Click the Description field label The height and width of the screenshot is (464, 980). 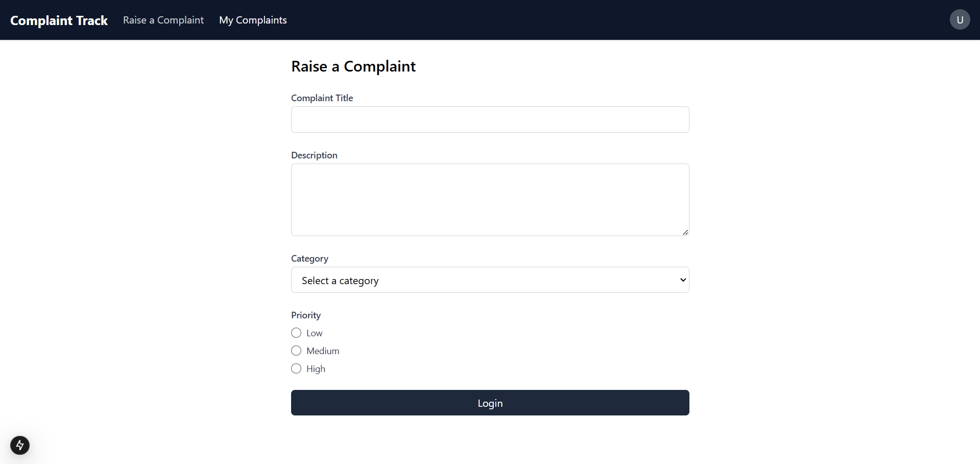pos(314,155)
